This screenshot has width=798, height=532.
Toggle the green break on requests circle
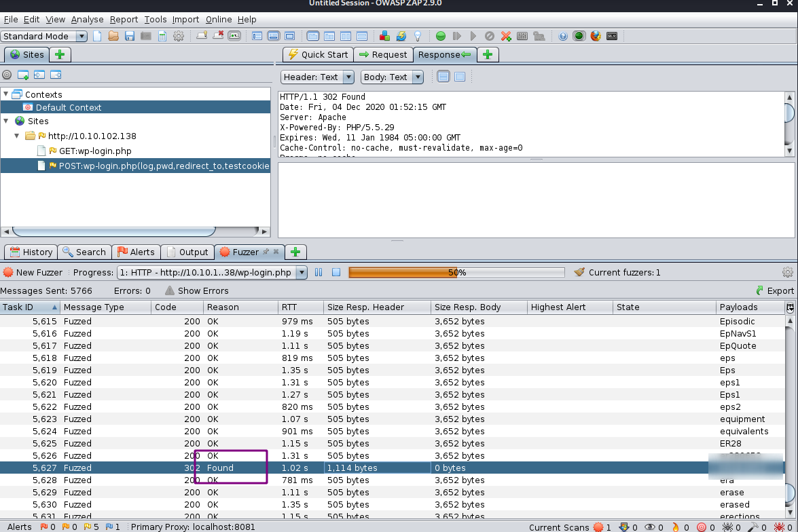[441, 36]
